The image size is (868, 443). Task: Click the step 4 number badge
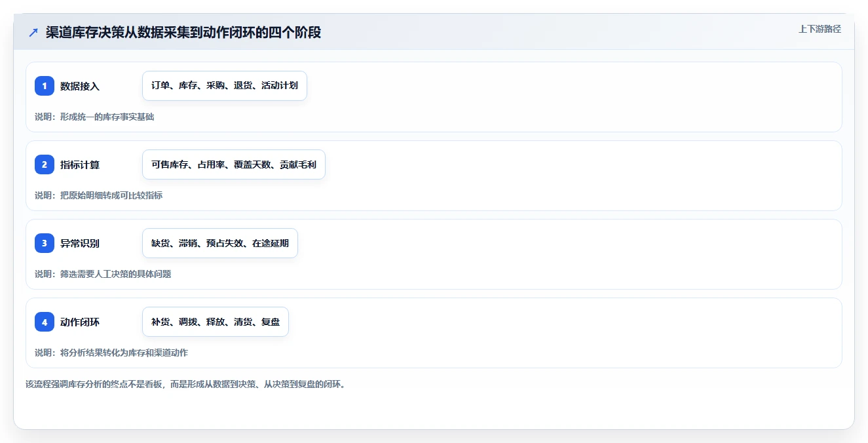pyautogui.click(x=45, y=322)
